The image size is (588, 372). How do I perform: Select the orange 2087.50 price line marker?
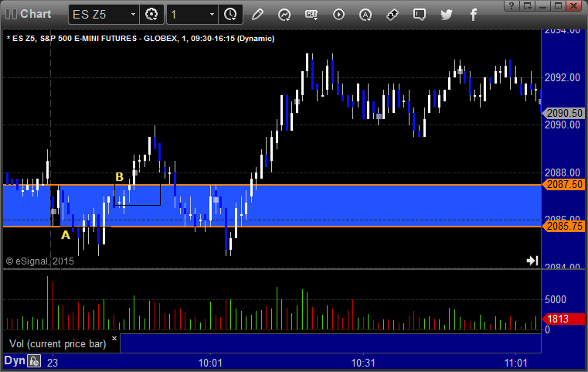tap(563, 185)
